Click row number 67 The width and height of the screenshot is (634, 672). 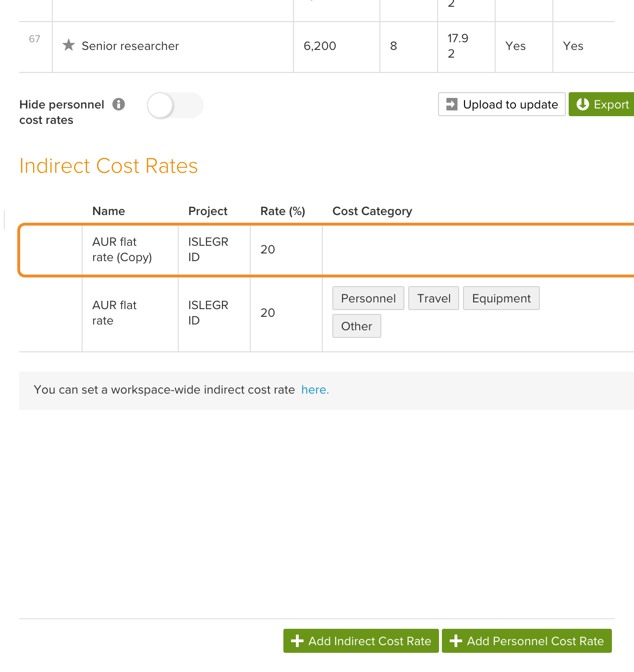pyautogui.click(x=35, y=39)
